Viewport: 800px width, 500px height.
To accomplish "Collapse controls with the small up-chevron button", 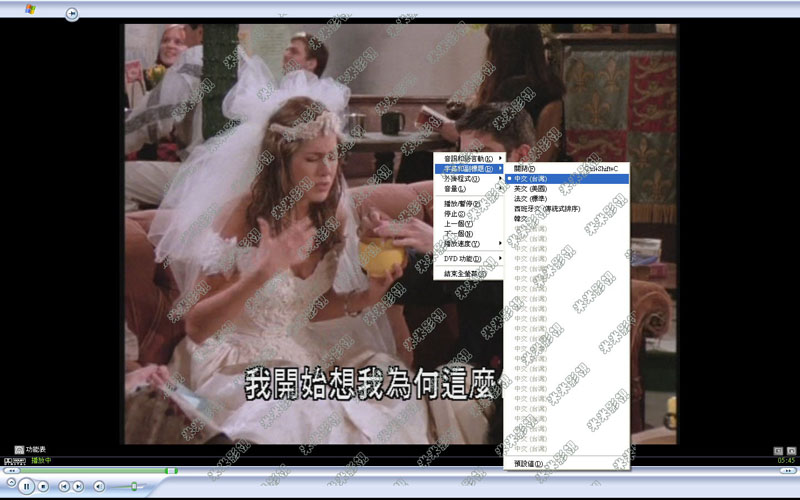I will coord(11,482).
